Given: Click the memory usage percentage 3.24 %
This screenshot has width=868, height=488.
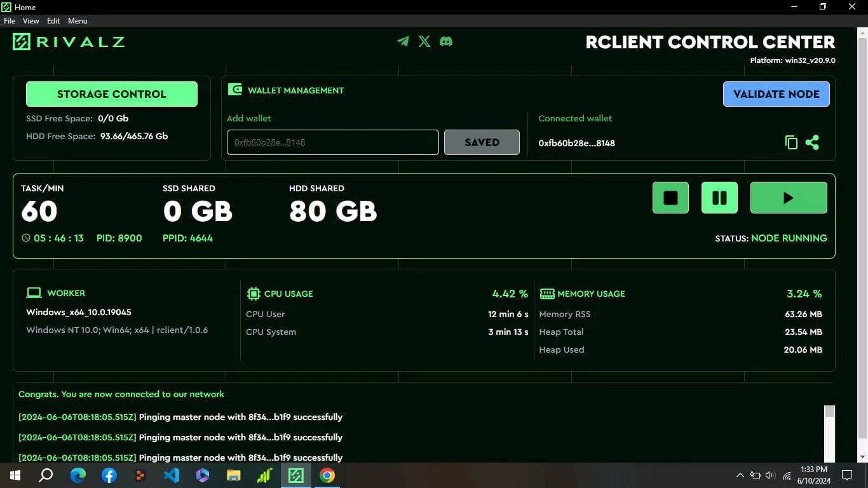Looking at the screenshot, I should 804,294.
